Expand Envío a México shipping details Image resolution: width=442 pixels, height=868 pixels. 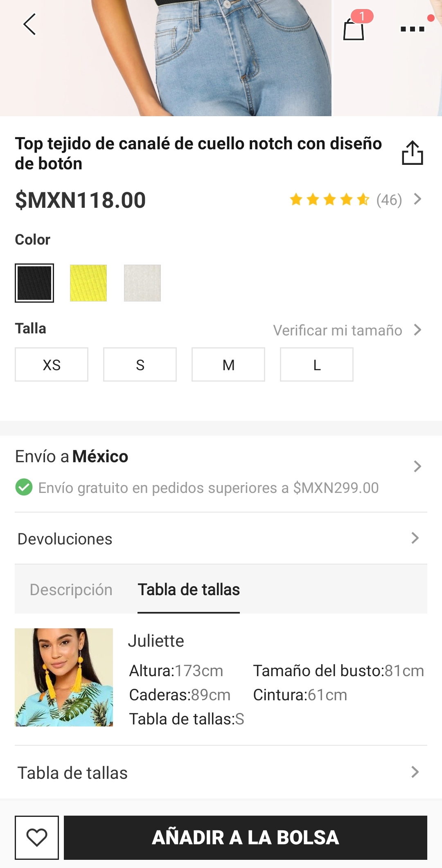[417, 466]
